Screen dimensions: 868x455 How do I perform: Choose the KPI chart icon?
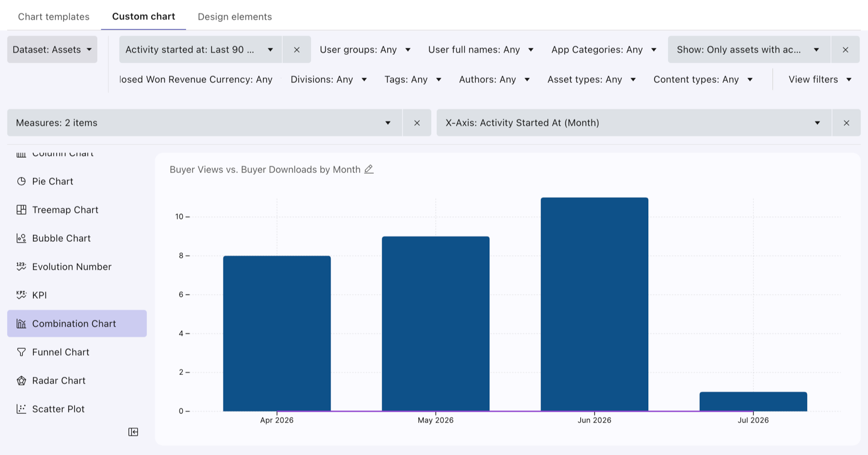point(21,295)
